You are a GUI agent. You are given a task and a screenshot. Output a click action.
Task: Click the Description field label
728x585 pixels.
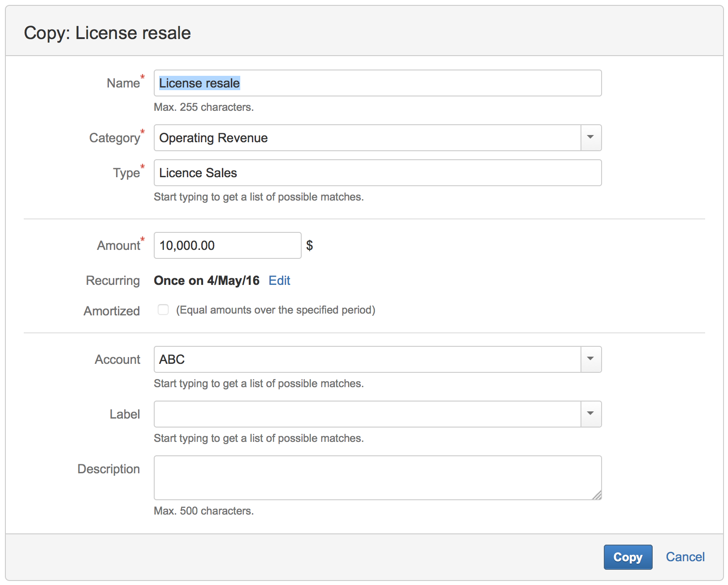108,469
